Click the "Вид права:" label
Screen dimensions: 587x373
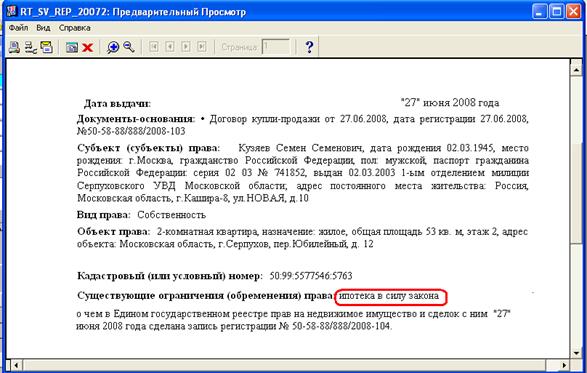[104, 215]
